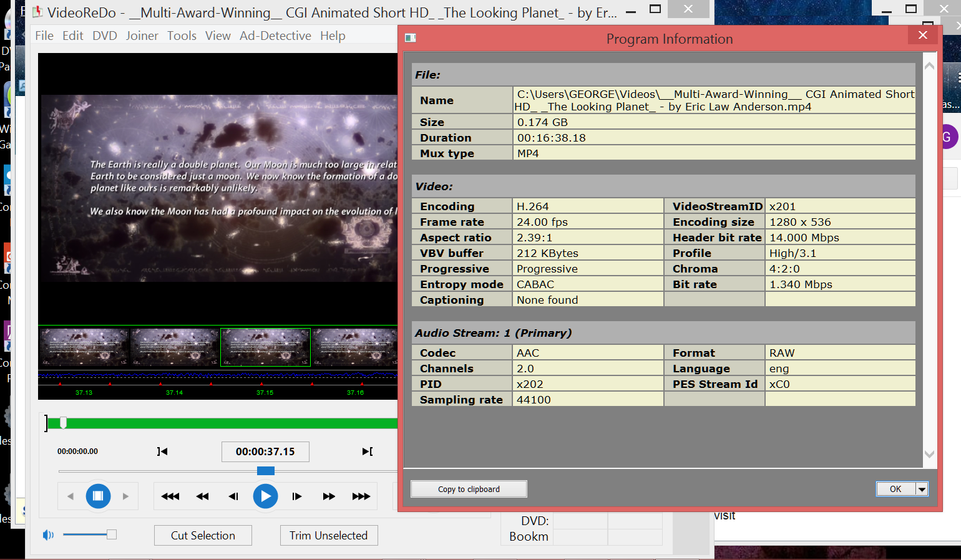Open the Tools menu
961x560 pixels.
182,36
